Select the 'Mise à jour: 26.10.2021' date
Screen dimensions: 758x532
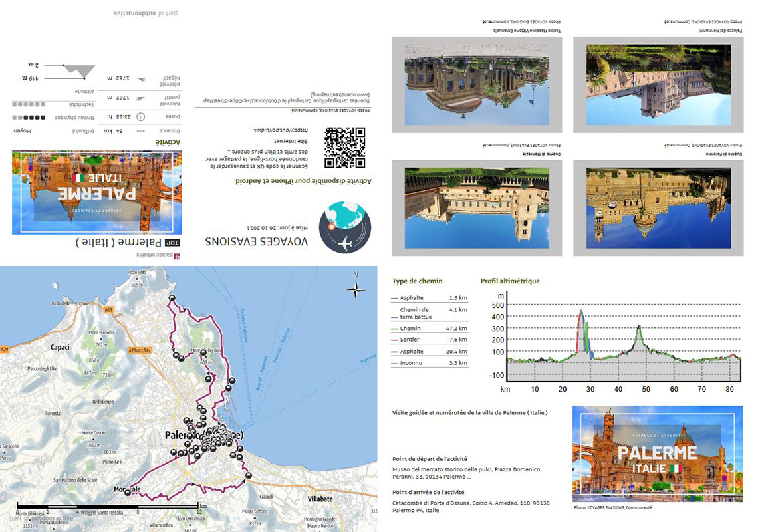277,227
